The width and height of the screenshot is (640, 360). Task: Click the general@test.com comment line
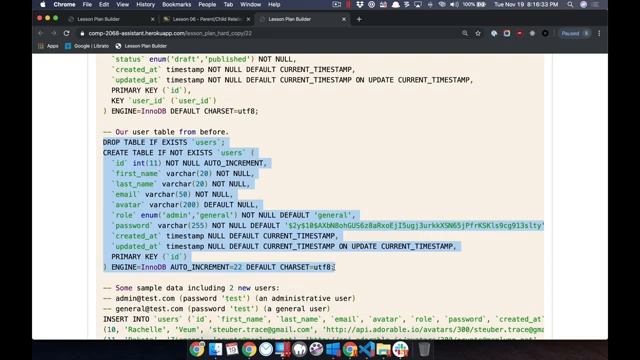(216, 309)
